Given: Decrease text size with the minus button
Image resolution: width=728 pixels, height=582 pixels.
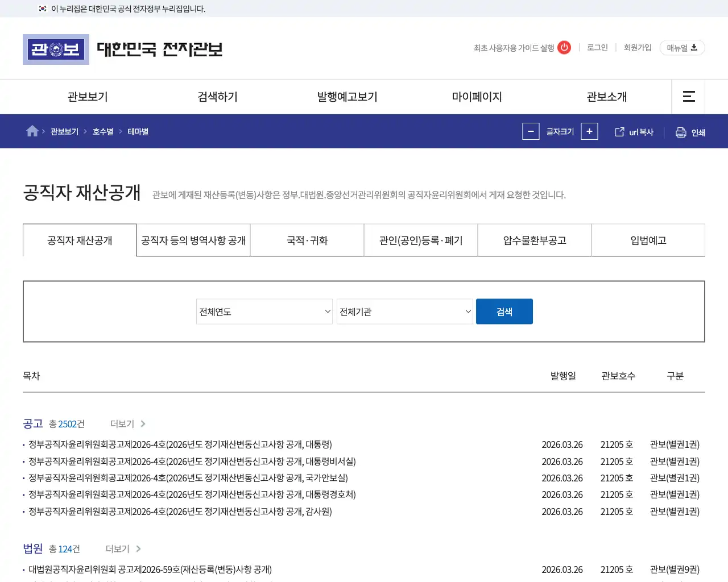Looking at the screenshot, I should click(531, 131).
